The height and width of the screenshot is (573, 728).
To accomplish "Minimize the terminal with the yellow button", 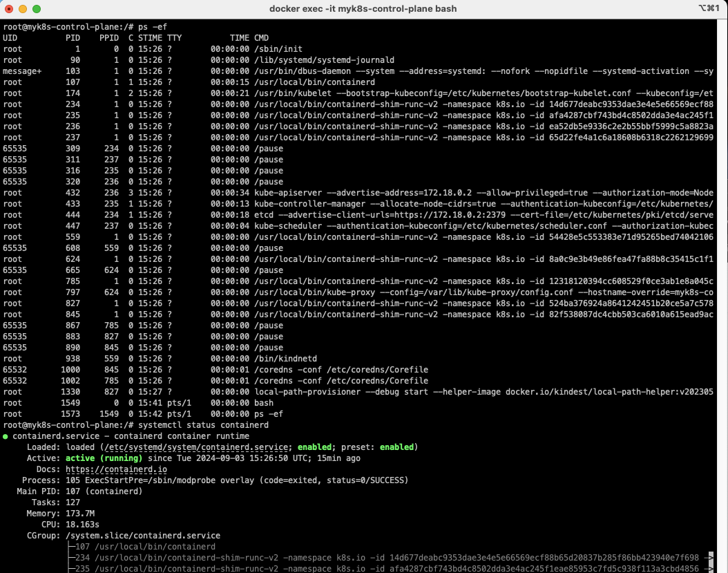I will 23,9.
